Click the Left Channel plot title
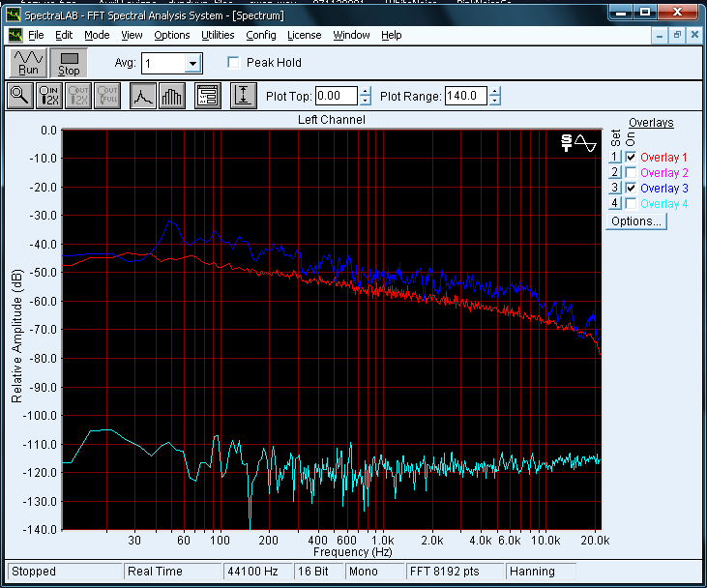The image size is (707, 588). [x=332, y=120]
